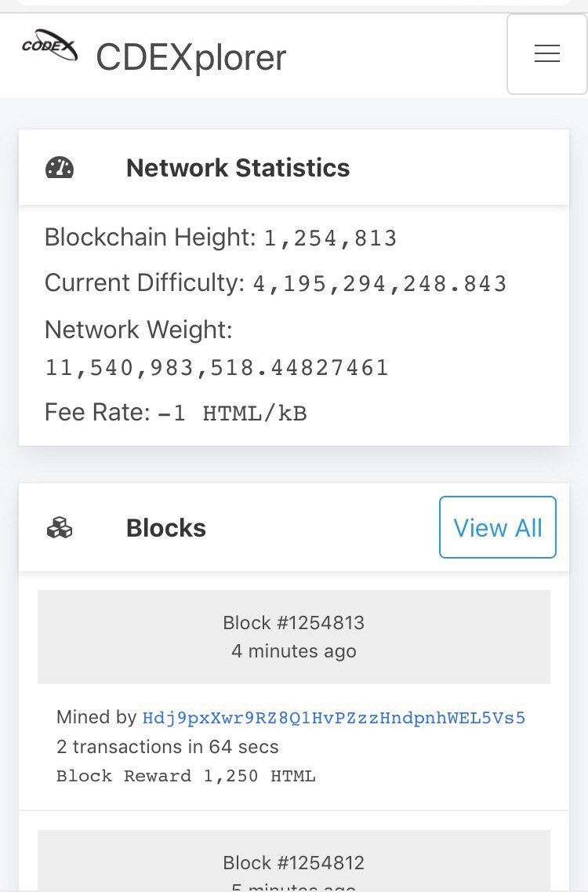Click the Fee Rate -1 HTML/kB text

click(x=176, y=413)
